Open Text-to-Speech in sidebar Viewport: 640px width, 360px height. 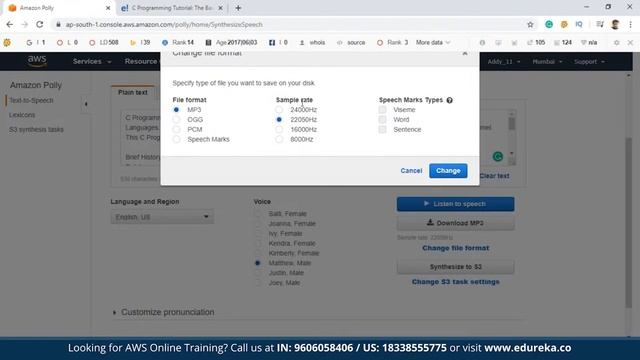(31, 100)
